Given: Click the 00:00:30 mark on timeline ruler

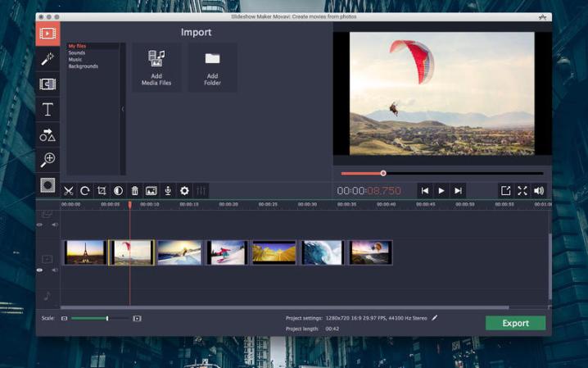Looking at the screenshot, I should point(307,204).
